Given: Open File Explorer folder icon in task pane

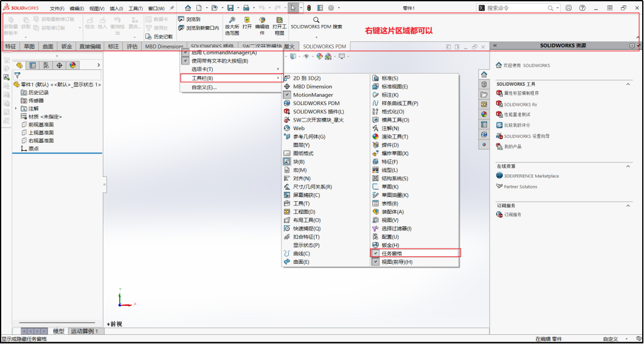Looking at the screenshot, I should 484,94.
